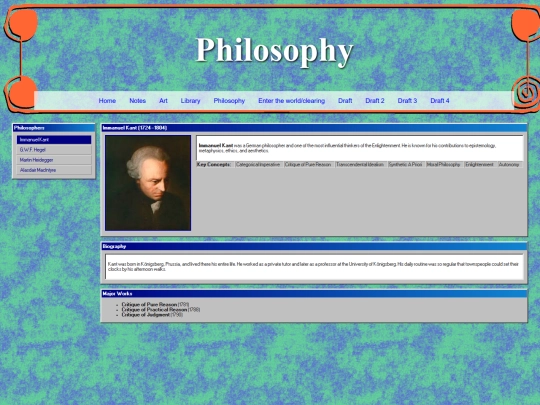Click the Transcendental Idealism concept tag
Image resolution: width=540 pixels, height=405 pixels.
pos(360,165)
